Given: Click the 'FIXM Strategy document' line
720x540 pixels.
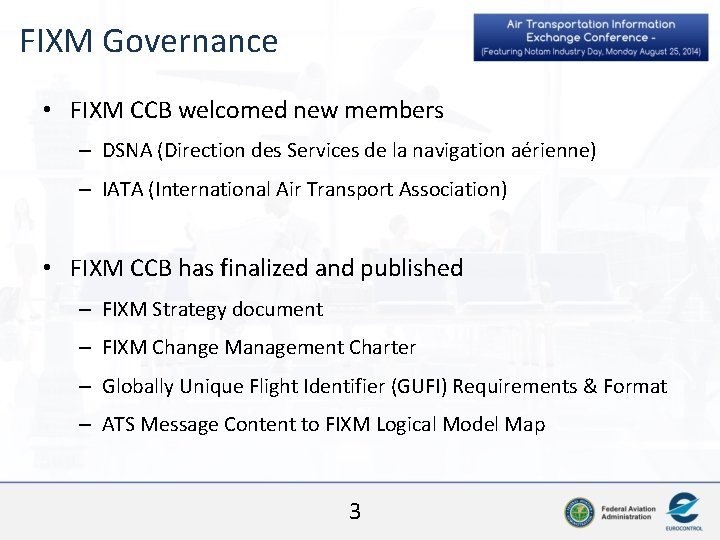Looking at the screenshot, I should pyautogui.click(x=213, y=309).
